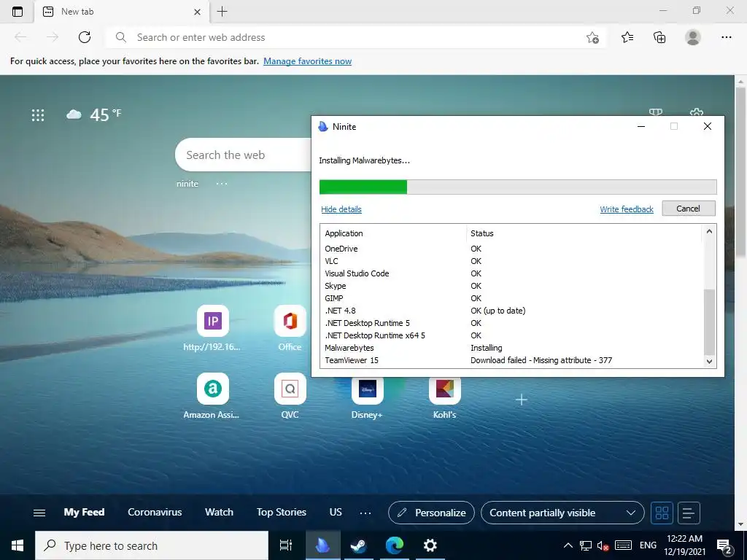Click the Edge address bar
This screenshot has width=747, height=560.
pos(355,37)
